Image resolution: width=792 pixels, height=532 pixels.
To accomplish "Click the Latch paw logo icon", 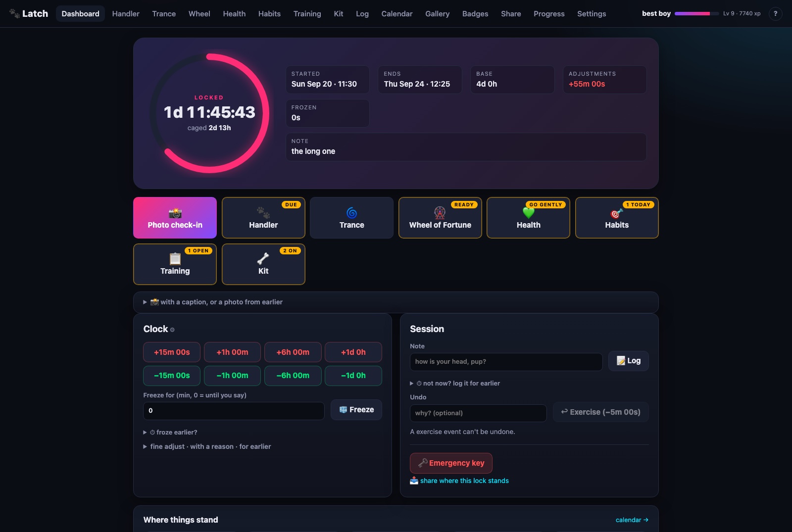I will [14, 13].
